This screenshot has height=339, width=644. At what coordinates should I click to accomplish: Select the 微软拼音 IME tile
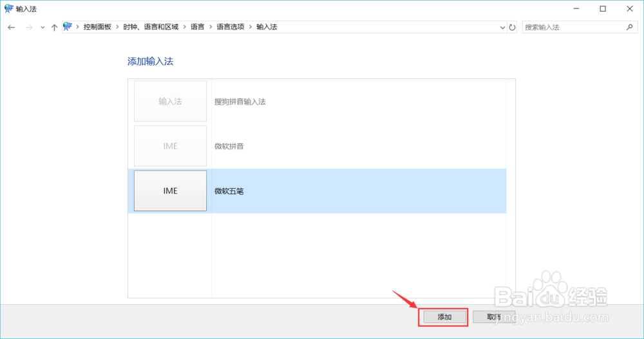171,145
